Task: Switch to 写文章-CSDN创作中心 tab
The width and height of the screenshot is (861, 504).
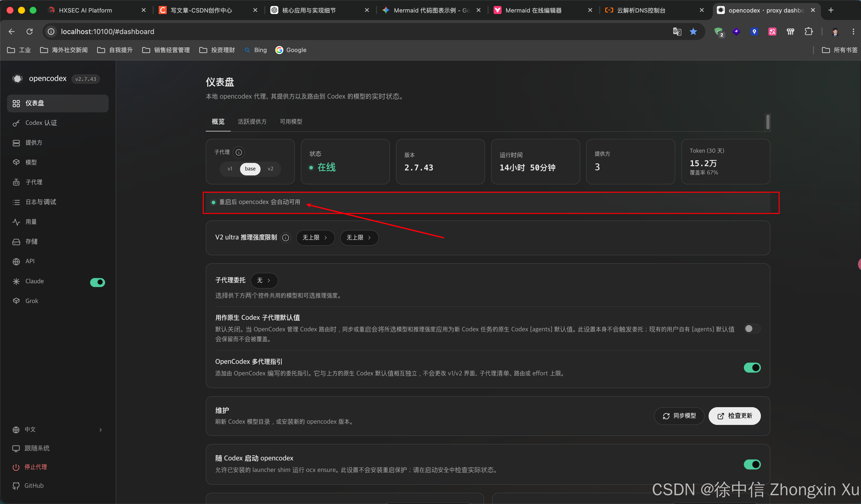Action: [208, 10]
